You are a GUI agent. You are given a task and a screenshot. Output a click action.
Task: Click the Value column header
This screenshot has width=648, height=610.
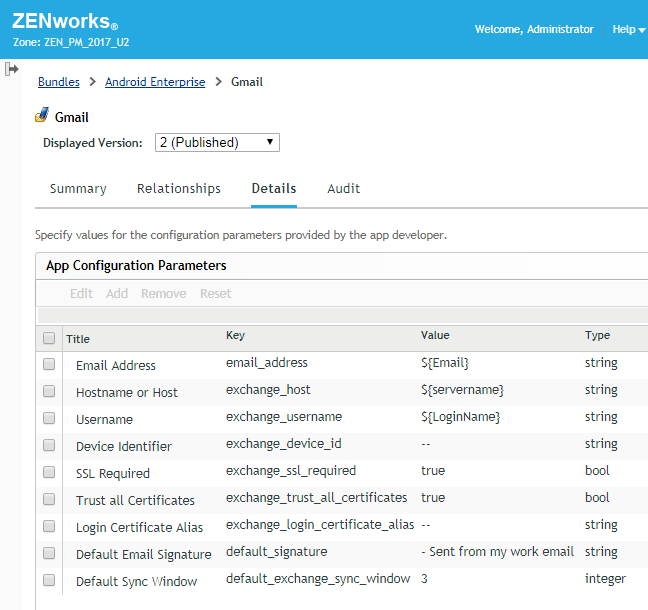point(435,335)
